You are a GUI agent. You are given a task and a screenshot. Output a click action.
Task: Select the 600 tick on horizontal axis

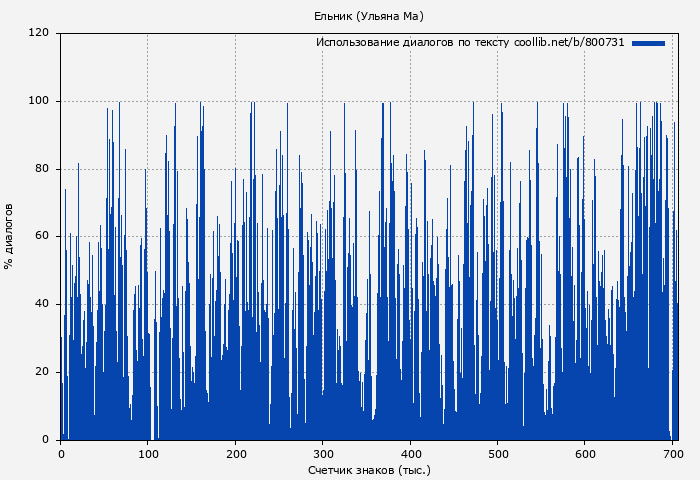click(x=584, y=453)
